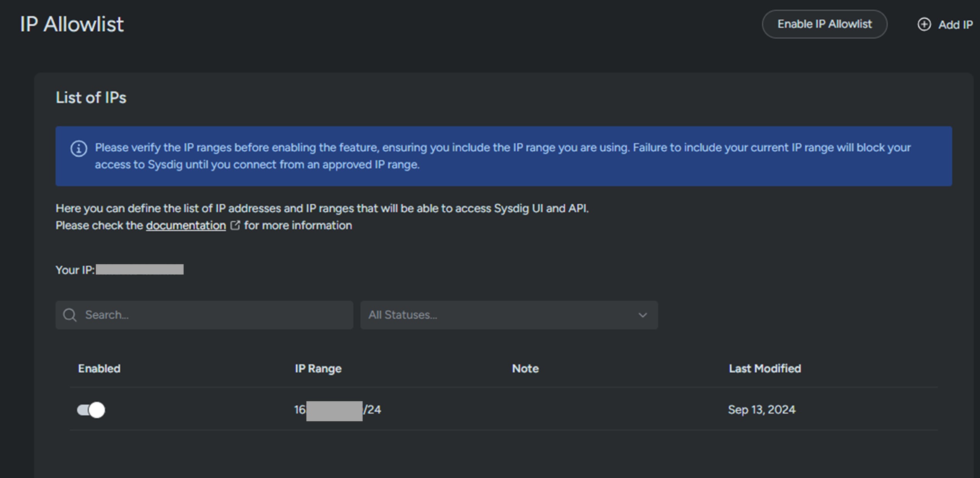Click the Note column header

tap(525, 368)
